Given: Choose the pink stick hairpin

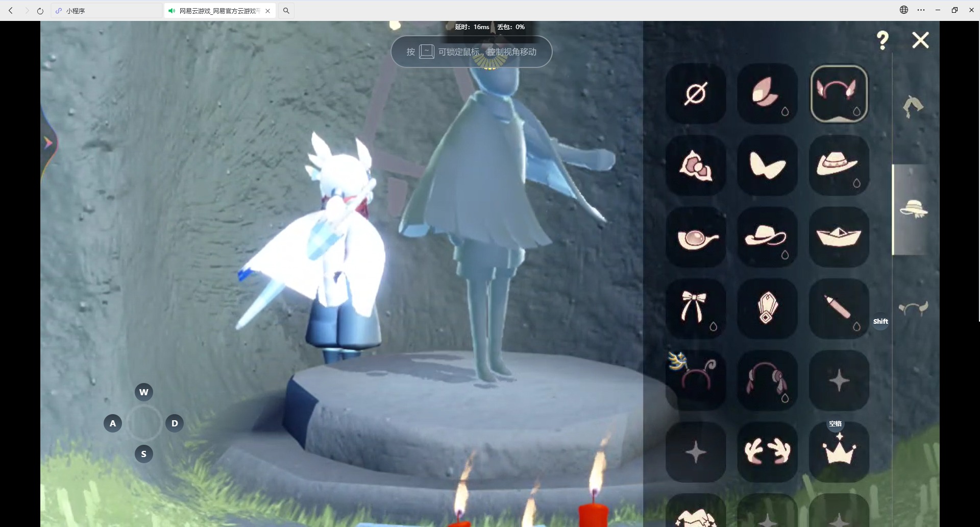Looking at the screenshot, I should (839, 309).
